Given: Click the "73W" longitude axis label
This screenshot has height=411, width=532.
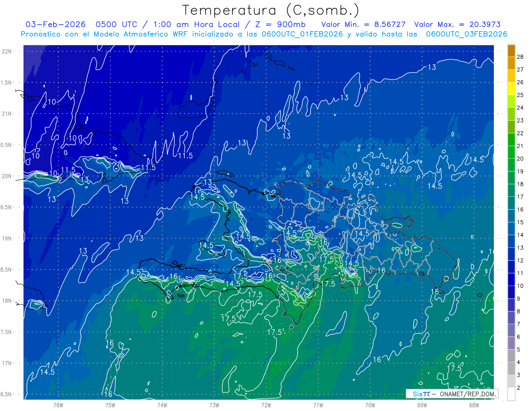Looking at the screenshot, I should tap(214, 405).
